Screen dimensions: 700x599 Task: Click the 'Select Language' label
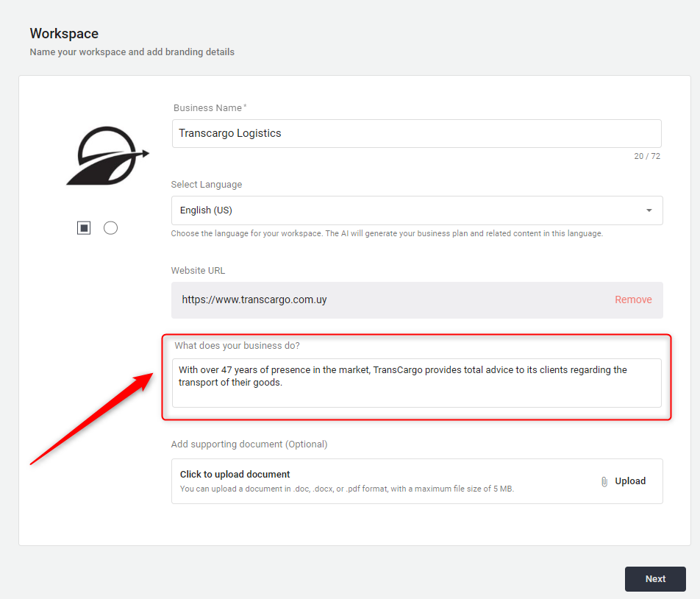click(x=206, y=185)
